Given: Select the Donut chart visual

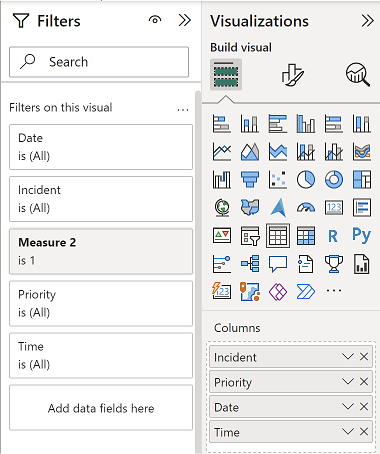Looking at the screenshot, I should pyautogui.click(x=334, y=179).
